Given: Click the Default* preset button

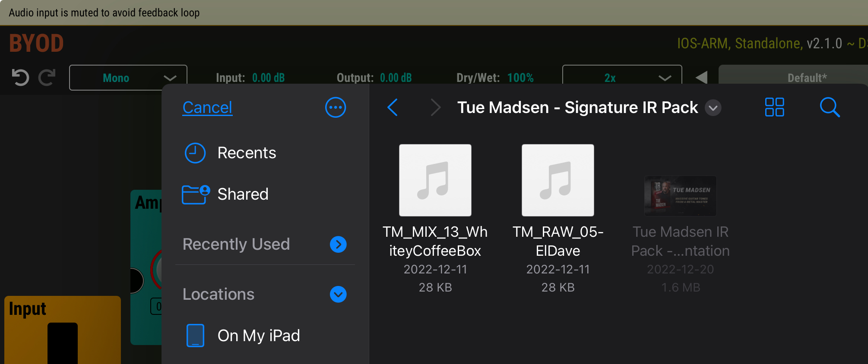Looking at the screenshot, I should (x=807, y=78).
